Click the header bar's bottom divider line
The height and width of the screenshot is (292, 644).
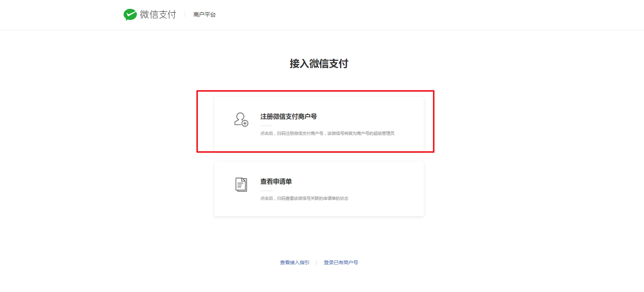point(322,30)
